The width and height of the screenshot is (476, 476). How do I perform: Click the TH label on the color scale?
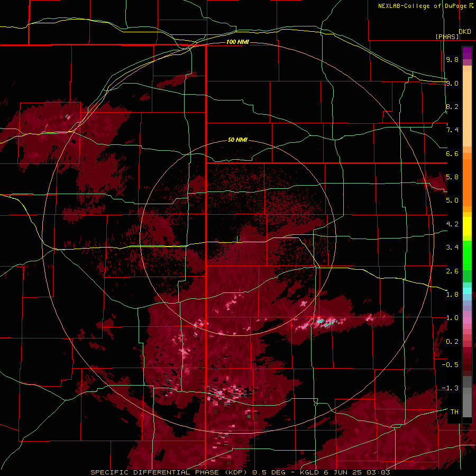click(454, 412)
